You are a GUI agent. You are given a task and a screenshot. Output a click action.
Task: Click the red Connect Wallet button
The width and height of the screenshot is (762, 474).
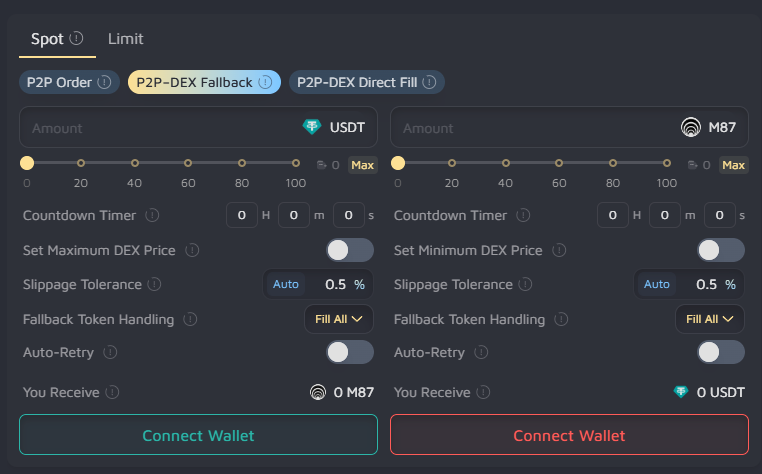point(569,435)
